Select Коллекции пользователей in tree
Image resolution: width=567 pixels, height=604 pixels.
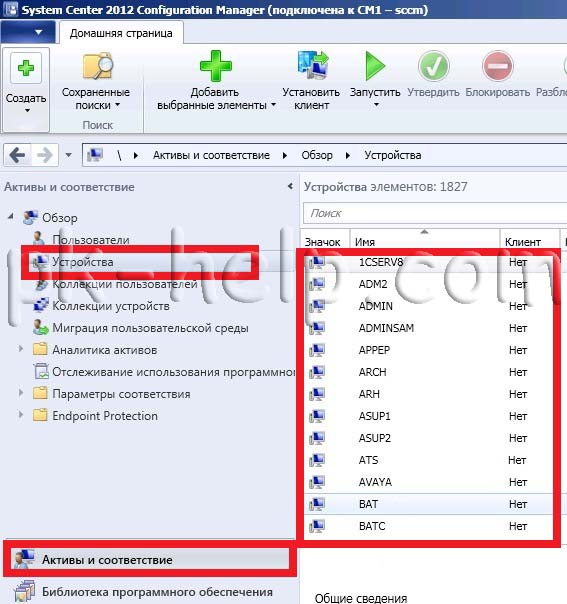point(125,284)
